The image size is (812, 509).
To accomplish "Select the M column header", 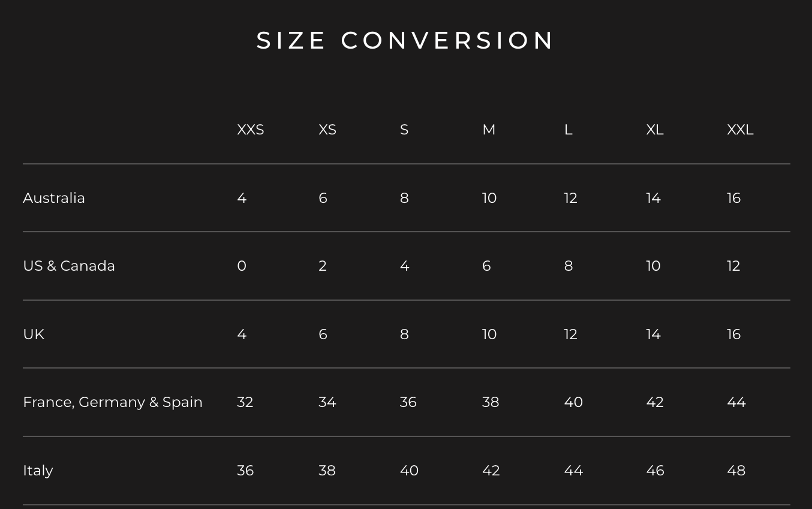I will pyautogui.click(x=489, y=130).
